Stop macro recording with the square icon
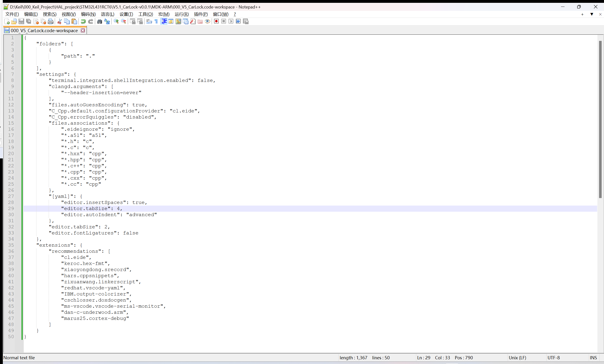The image size is (604, 364). point(224,22)
